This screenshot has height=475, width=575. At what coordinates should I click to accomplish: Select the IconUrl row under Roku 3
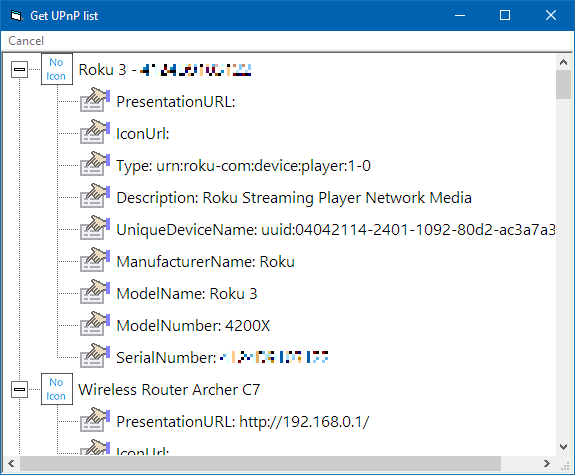pyautogui.click(x=143, y=134)
